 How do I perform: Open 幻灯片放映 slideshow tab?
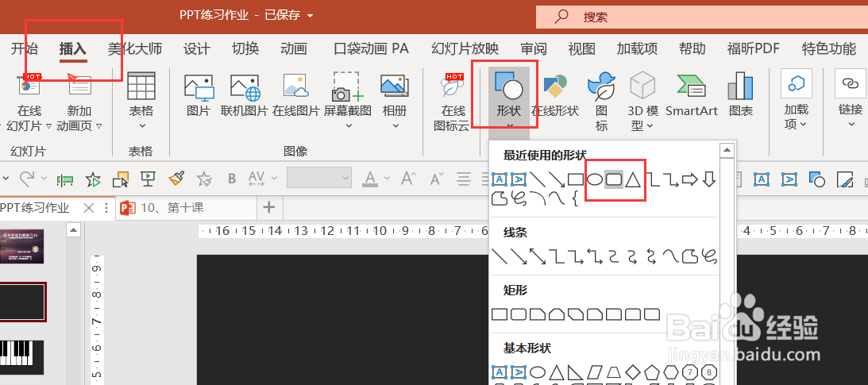pos(465,48)
